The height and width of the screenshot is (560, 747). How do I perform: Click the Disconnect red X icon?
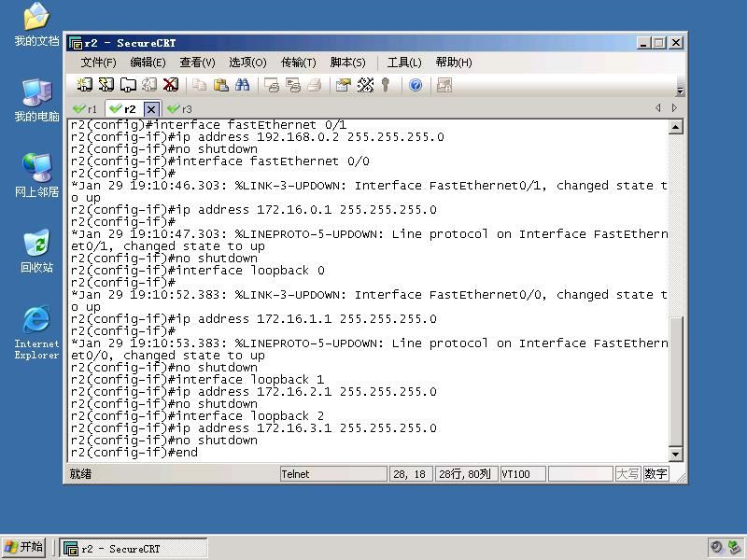click(171, 85)
